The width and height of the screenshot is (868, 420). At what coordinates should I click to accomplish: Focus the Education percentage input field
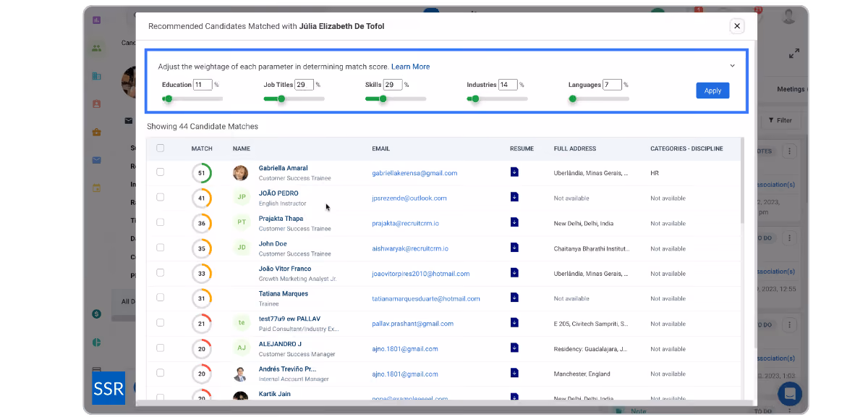coord(203,85)
